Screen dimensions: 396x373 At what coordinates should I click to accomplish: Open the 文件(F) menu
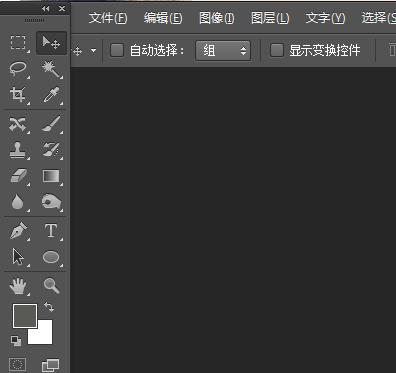click(x=108, y=18)
